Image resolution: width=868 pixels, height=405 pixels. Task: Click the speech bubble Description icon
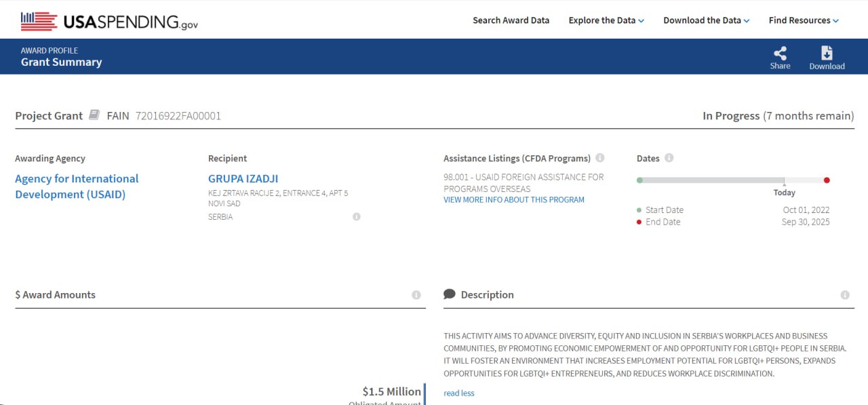449,294
